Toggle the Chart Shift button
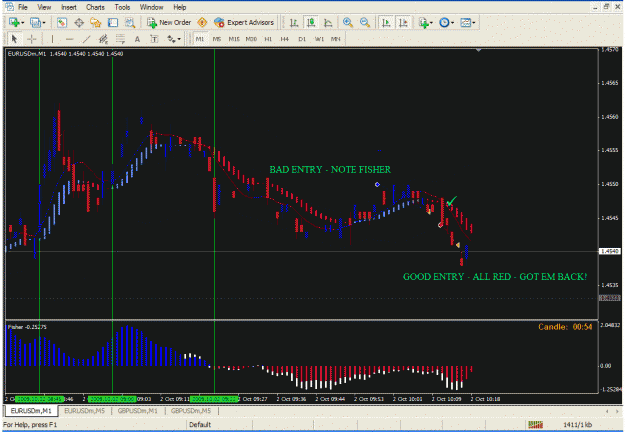This screenshot has height=432, width=625. click(403, 23)
